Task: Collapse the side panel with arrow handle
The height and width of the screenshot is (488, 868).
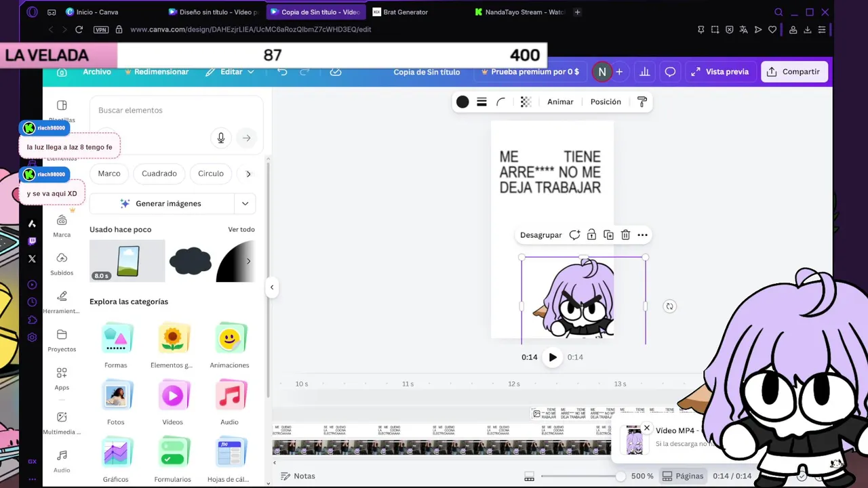Action: [271, 287]
